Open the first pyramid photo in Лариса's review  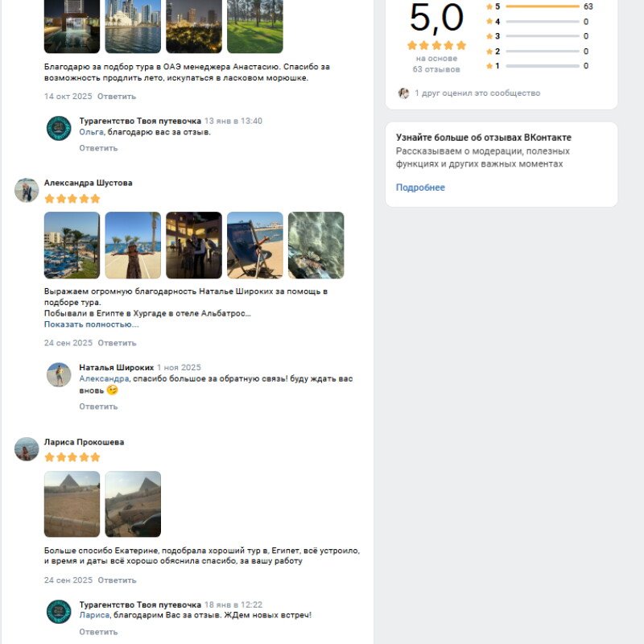72,504
